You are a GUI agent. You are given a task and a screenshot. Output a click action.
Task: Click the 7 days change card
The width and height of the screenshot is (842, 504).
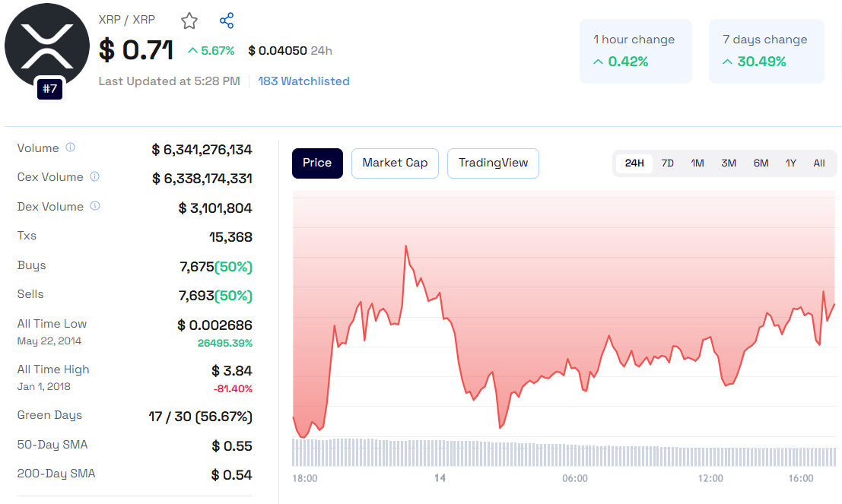pyautogui.click(x=766, y=51)
